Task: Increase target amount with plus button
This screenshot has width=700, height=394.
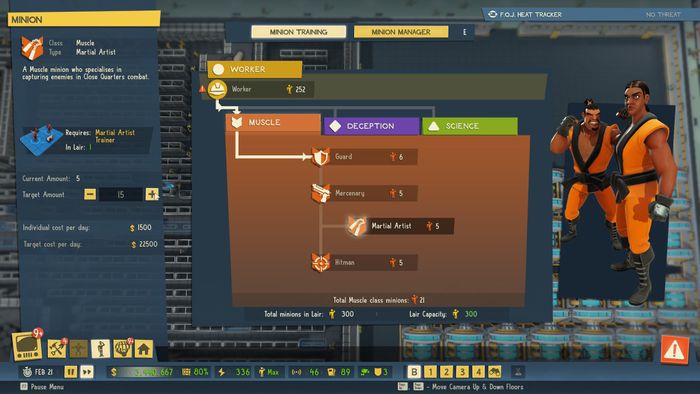Action: 152,194
